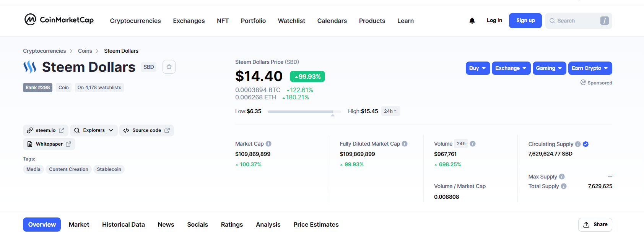The width and height of the screenshot is (644, 232).
Task: Click the Fully Diluted Market Cap info icon
Action: coord(405,144)
